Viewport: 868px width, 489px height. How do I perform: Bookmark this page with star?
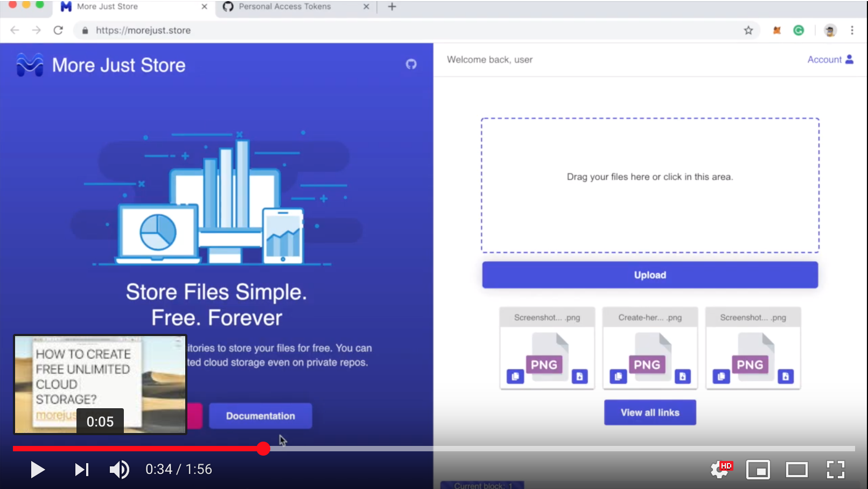click(748, 31)
